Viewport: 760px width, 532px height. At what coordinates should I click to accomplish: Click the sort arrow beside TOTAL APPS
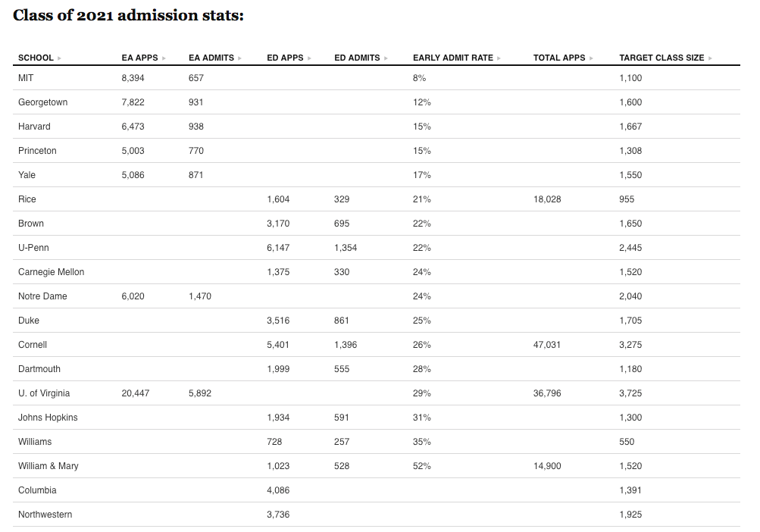(591, 58)
